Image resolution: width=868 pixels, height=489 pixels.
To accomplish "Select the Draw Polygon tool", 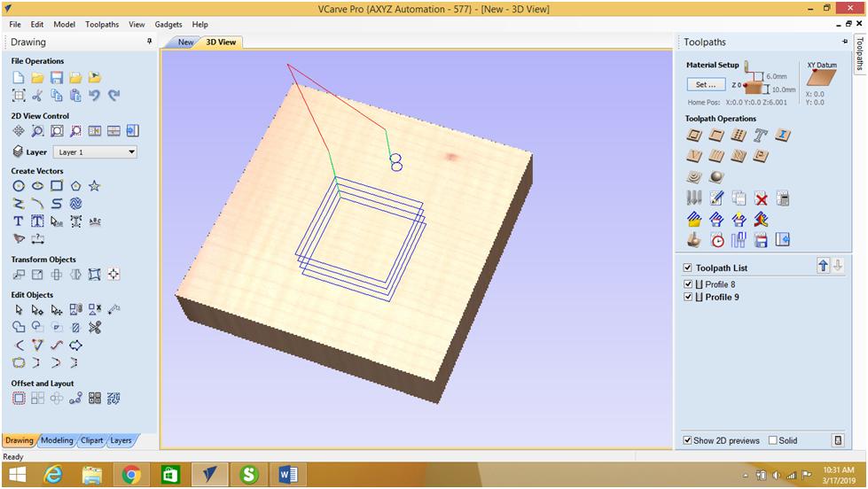I will click(76, 186).
